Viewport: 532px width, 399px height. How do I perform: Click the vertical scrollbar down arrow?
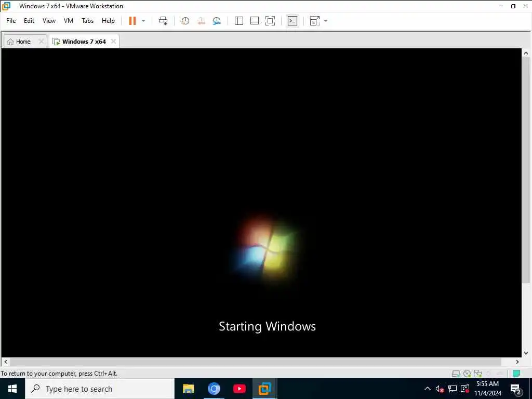pyautogui.click(x=526, y=353)
